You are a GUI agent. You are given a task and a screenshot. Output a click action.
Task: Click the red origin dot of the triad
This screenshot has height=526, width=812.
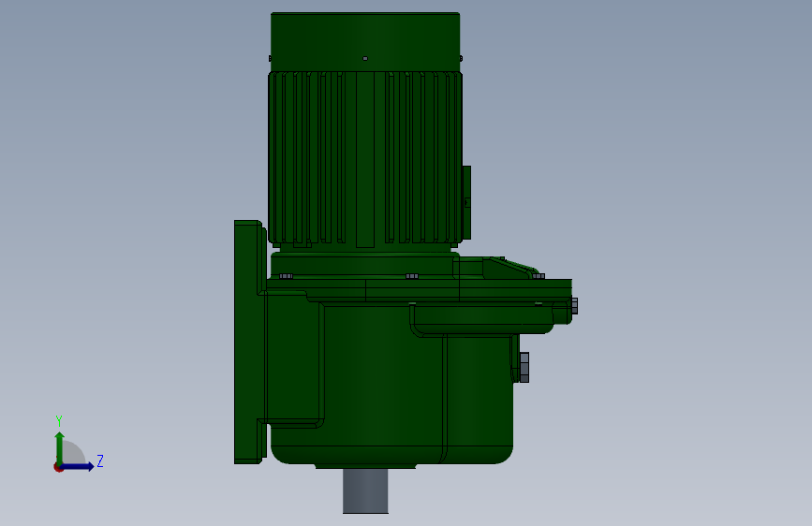[58, 467]
